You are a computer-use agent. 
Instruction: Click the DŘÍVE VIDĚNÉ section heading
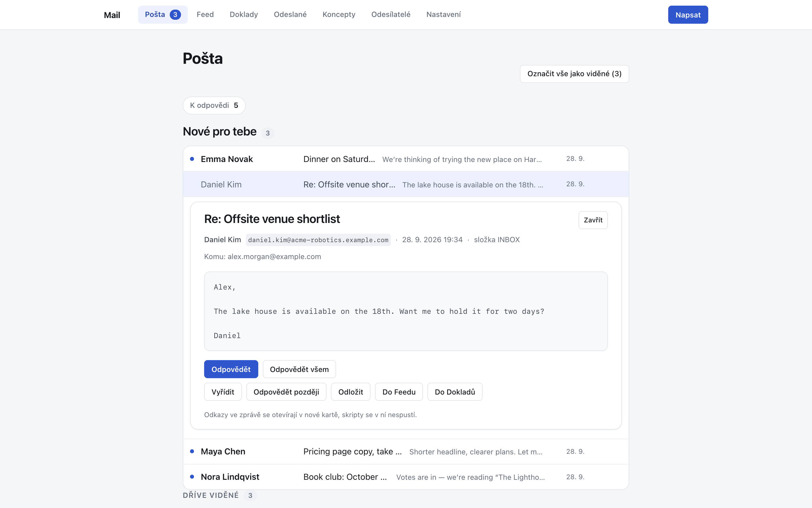coord(211,495)
